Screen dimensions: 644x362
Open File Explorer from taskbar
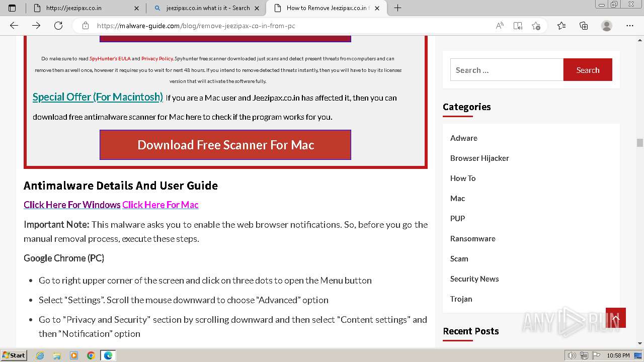(57, 355)
